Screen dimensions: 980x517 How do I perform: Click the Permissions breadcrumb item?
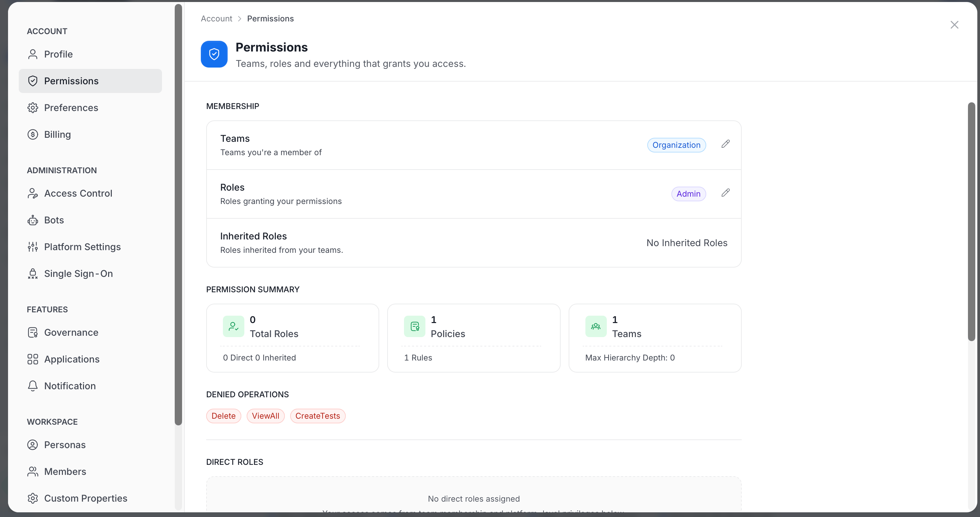pos(270,19)
